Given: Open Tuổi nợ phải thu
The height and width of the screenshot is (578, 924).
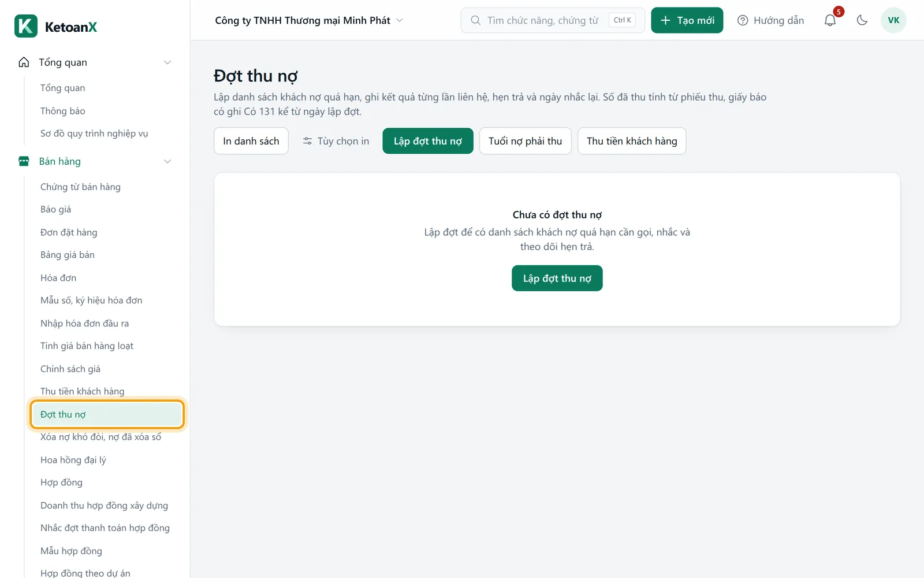Looking at the screenshot, I should [x=525, y=141].
